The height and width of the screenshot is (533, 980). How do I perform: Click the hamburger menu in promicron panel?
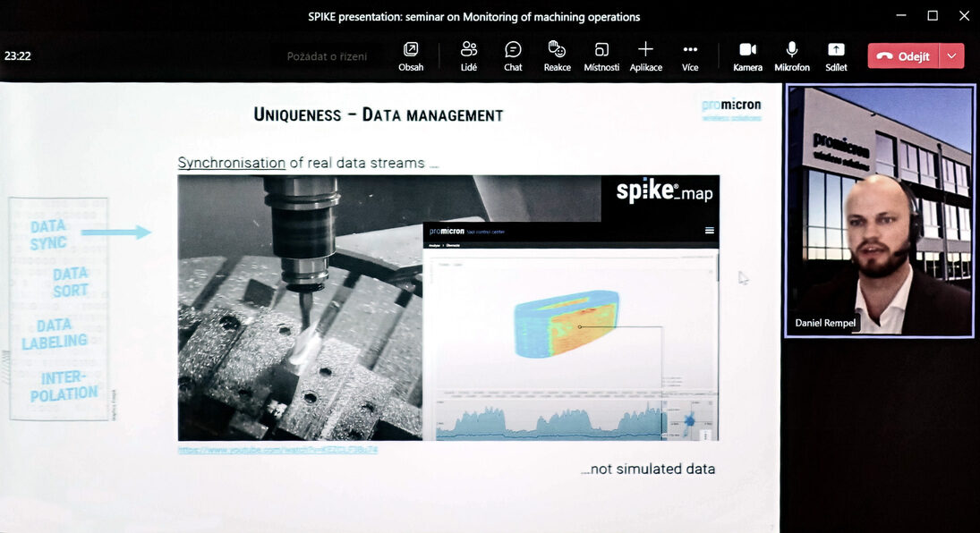click(x=710, y=231)
